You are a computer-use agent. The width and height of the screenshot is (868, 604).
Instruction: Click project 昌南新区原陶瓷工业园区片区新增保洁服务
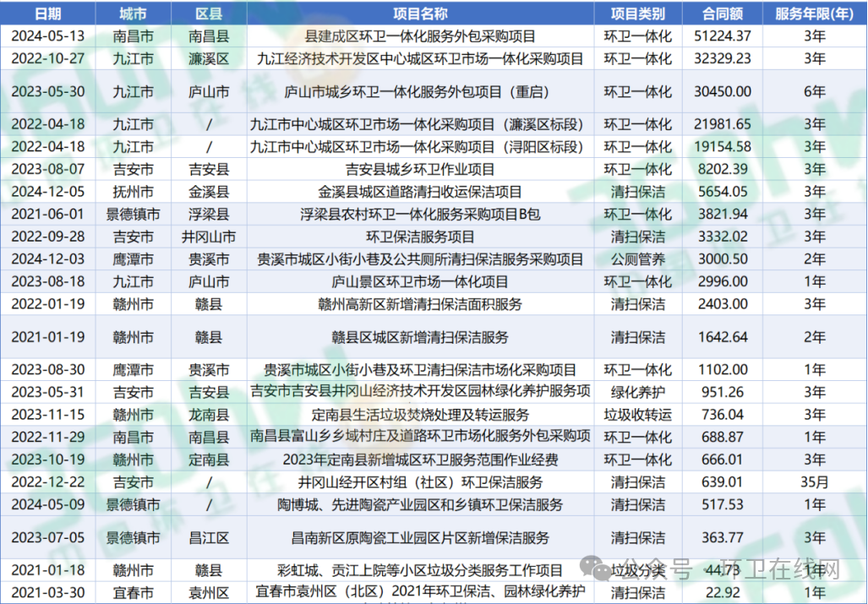(x=420, y=537)
